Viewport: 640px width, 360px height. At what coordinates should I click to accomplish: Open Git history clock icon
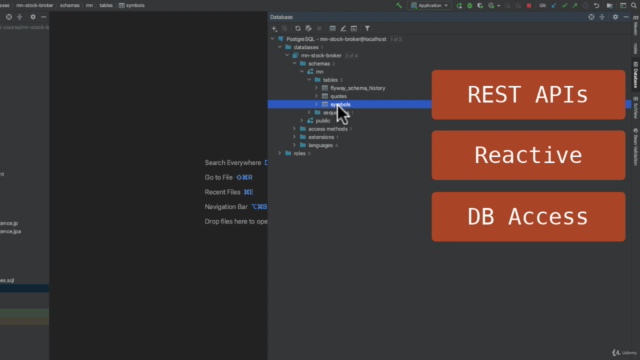(586, 5)
